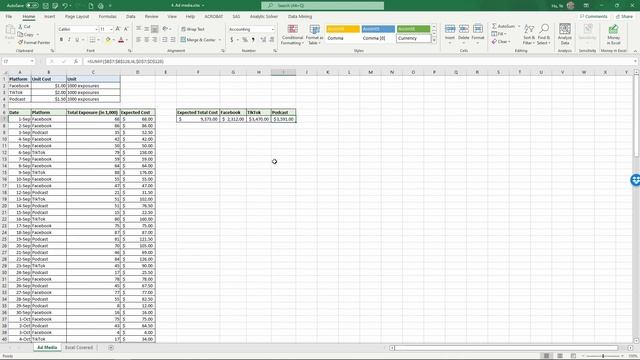Screen dimensions: 640x360
Task: Click the Name Box field
Action: click(x=18, y=61)
